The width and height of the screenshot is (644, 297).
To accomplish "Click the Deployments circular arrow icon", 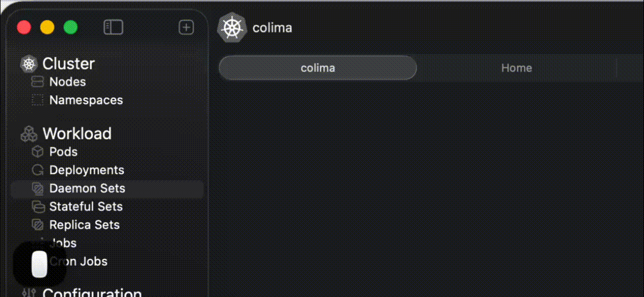I will [38, 170].
